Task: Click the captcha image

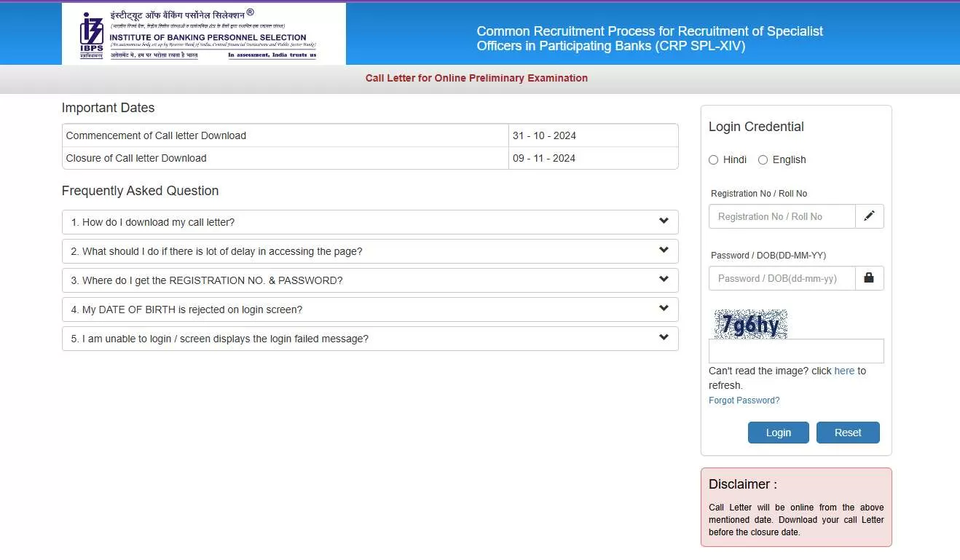Action: [750, 324]
